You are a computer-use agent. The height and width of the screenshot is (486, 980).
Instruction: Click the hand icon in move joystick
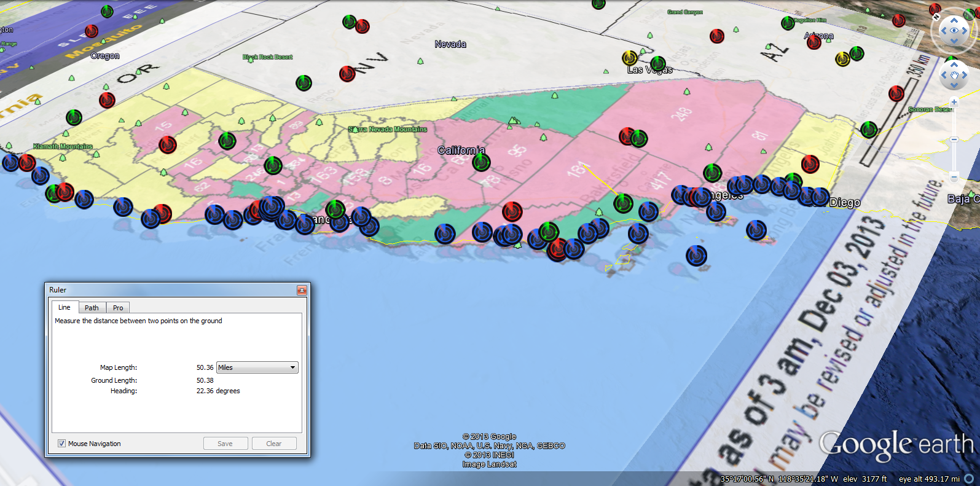tap(954, 76)
